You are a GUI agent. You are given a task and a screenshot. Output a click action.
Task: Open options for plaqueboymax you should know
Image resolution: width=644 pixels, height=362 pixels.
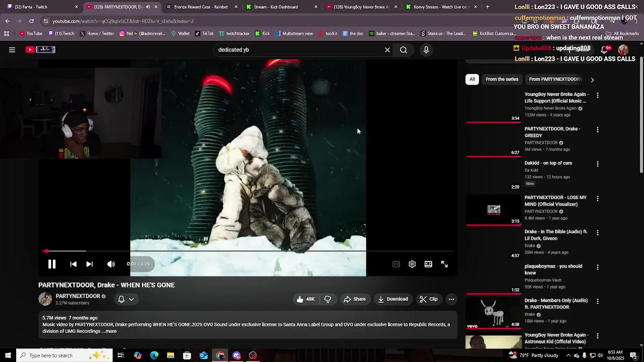click(598, 267)
